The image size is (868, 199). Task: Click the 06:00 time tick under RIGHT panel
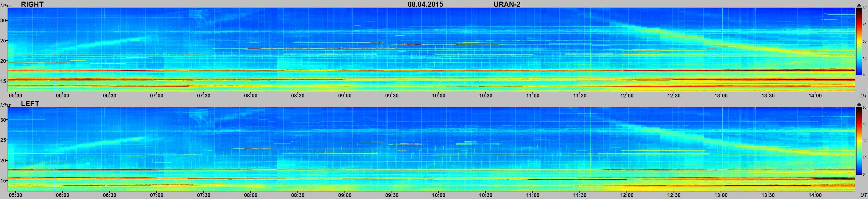pyautogui.click(x=63, y=96)
